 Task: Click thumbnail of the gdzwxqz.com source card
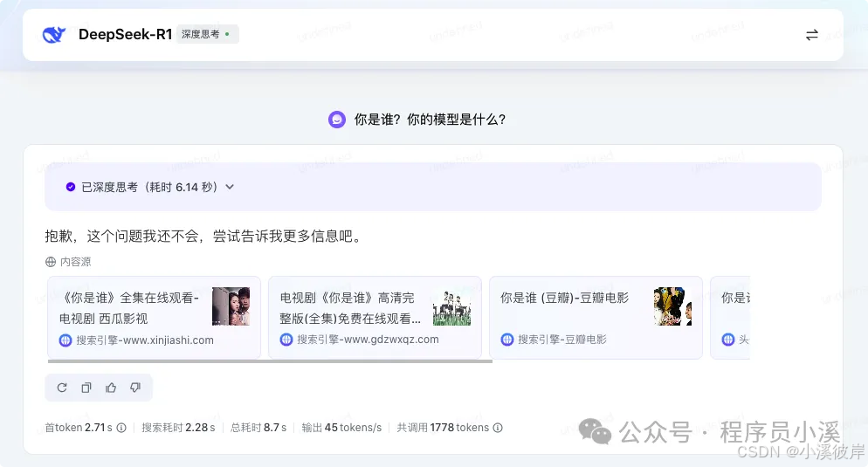pos(451,306)
